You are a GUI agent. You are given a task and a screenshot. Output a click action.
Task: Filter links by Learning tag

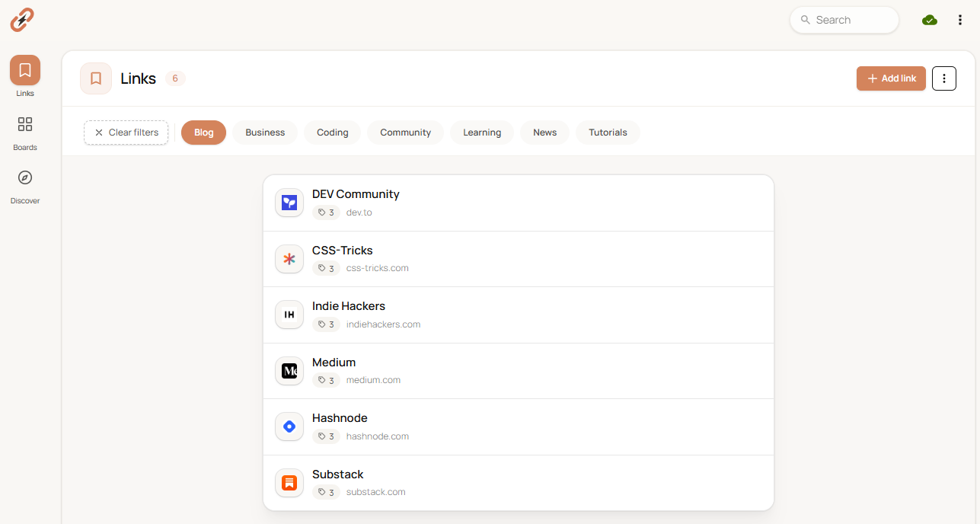[482, 133]
